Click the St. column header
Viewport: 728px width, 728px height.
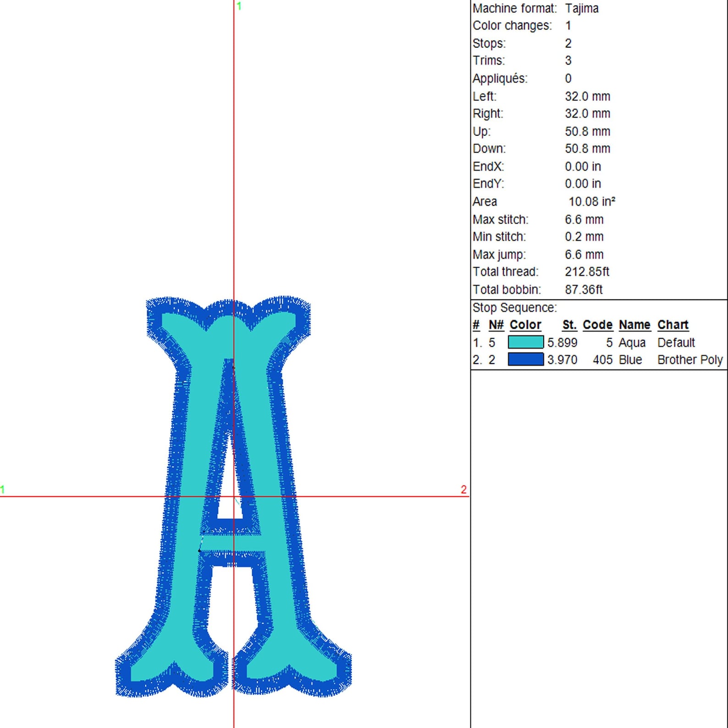(569, 325)
